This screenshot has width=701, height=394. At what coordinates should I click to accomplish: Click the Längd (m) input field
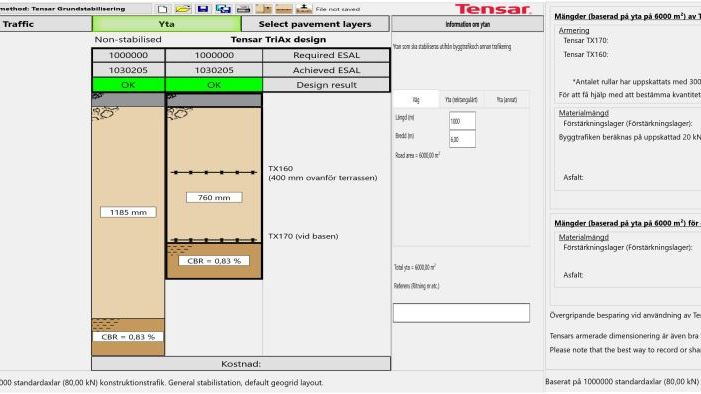coord(462,121)
